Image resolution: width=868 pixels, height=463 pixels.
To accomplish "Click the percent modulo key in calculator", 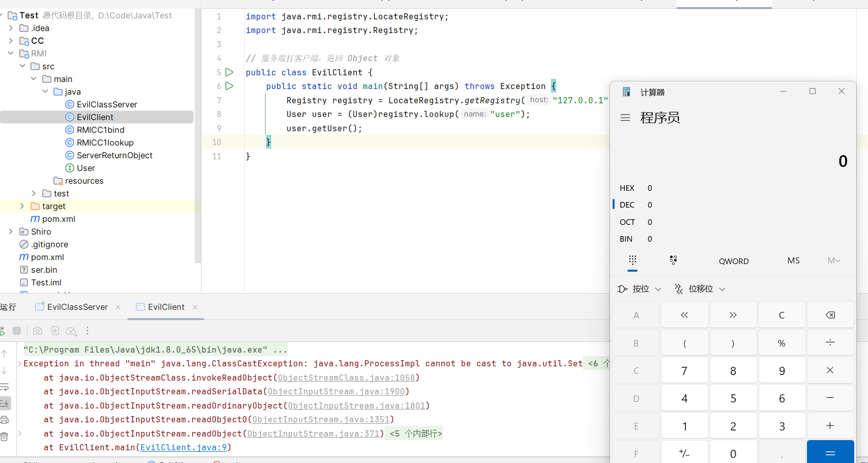I will tap(782, 342).
